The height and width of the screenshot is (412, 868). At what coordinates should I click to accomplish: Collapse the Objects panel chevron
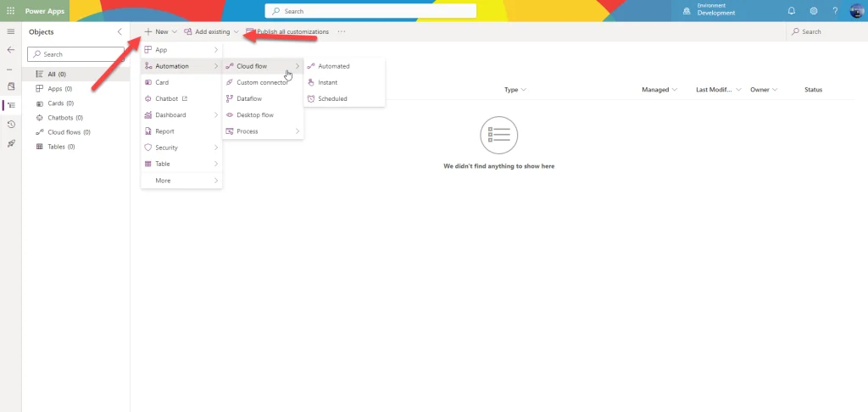click(x=120, y=31)
